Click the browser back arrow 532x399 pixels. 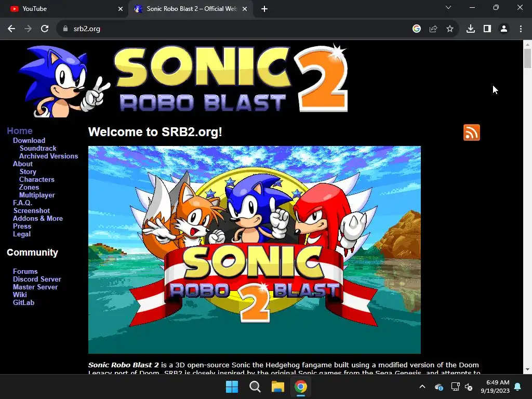pyautogui.click(x=11, y=29)
